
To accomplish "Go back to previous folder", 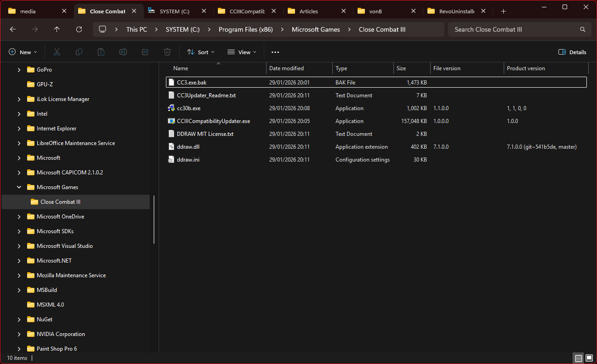I will (x=13, y=29).
